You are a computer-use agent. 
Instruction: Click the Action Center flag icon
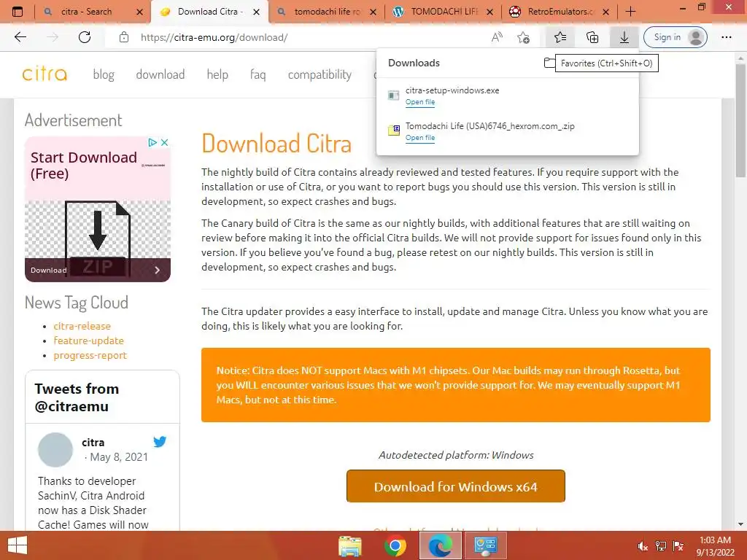678,546
